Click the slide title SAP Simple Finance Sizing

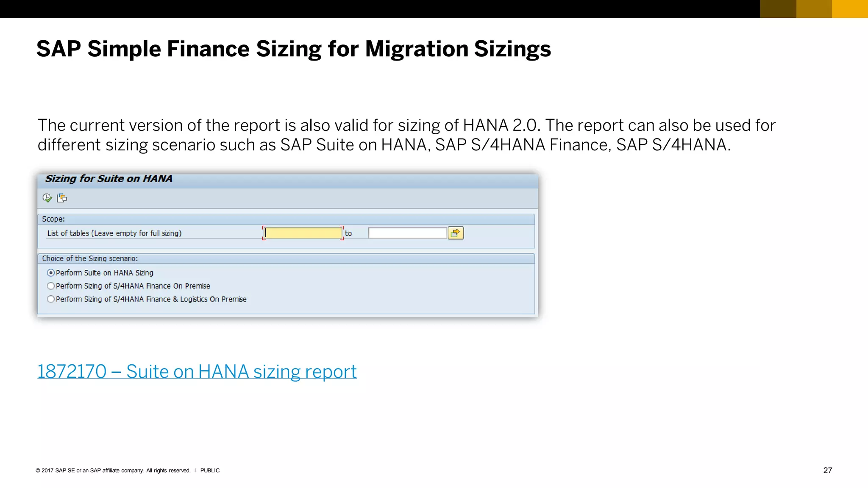[x=293, y=49]
